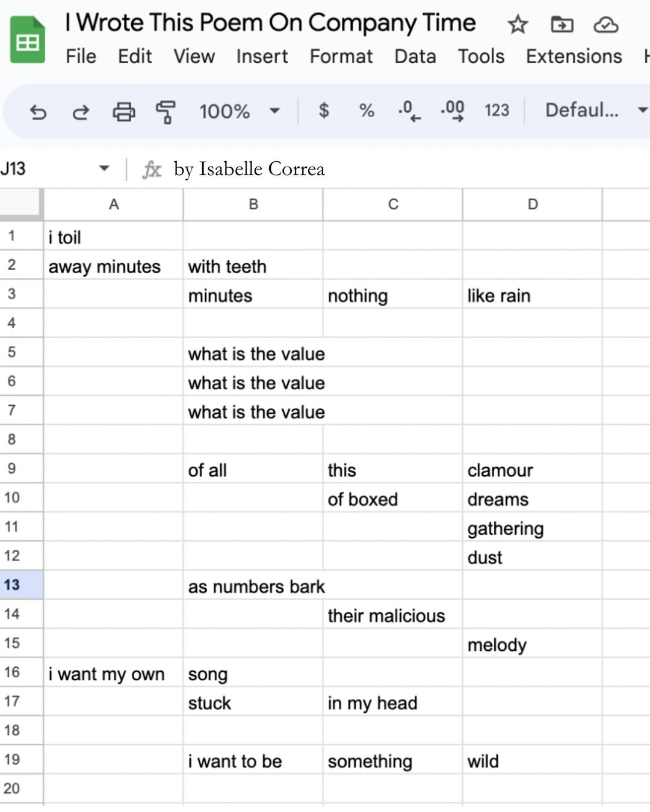
Task: Select column B header
Action: tap(253, 205)
